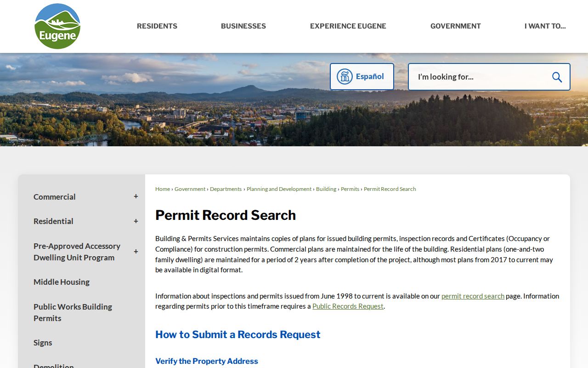The height and width of the screenshot is (368, 588).
Task: Click Government in the breadcrumb
Action: [190, 189]
